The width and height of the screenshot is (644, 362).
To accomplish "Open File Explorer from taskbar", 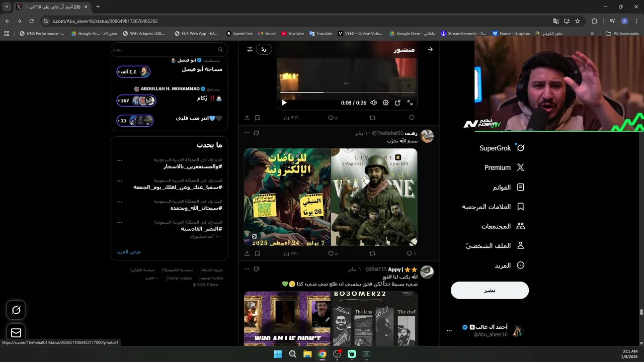I will (x=307, y=354).
